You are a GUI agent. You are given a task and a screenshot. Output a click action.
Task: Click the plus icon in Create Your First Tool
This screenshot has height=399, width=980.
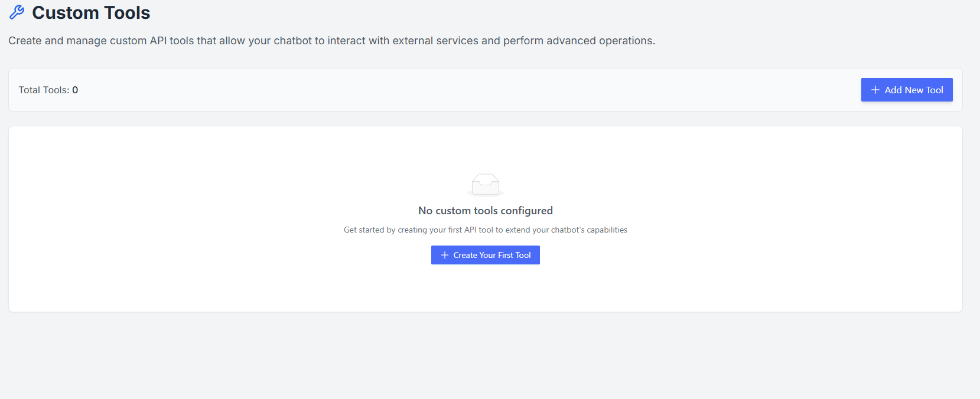tap(444, 254)
